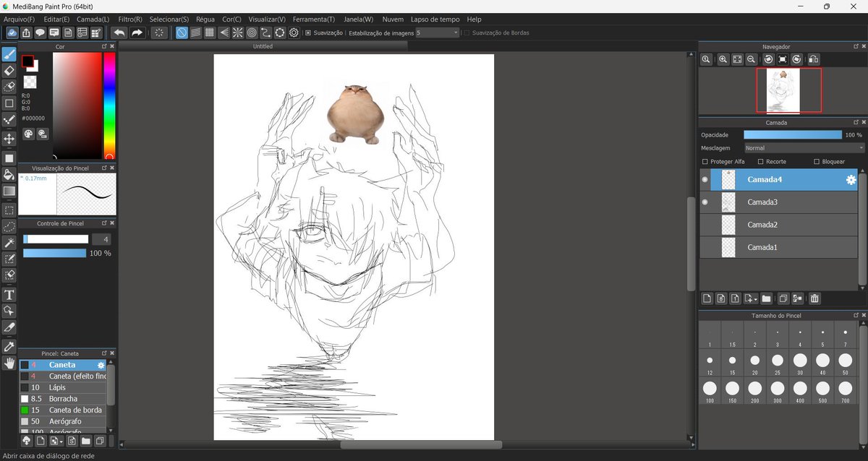The height and width of the screenshot is (461, 868).
Task: Select the Bucket fill tool
Action: 9,174
